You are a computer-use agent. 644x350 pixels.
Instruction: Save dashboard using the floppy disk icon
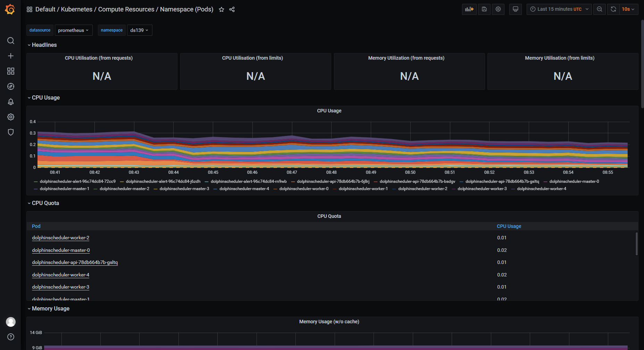[x=484, y=9]
